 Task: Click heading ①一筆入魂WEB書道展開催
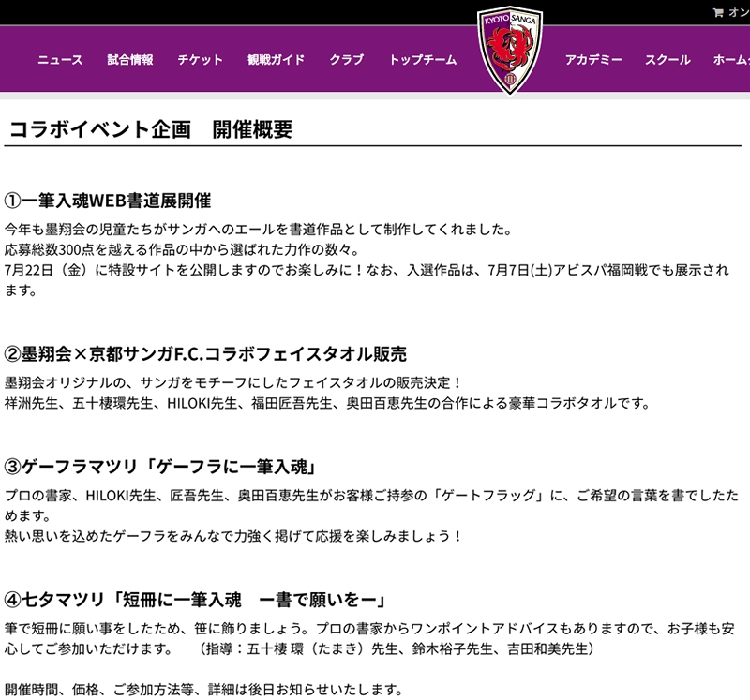coord(108,201)
